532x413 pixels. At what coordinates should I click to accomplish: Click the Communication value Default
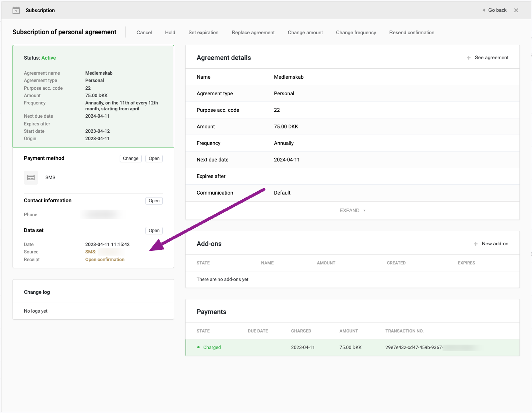282,193
